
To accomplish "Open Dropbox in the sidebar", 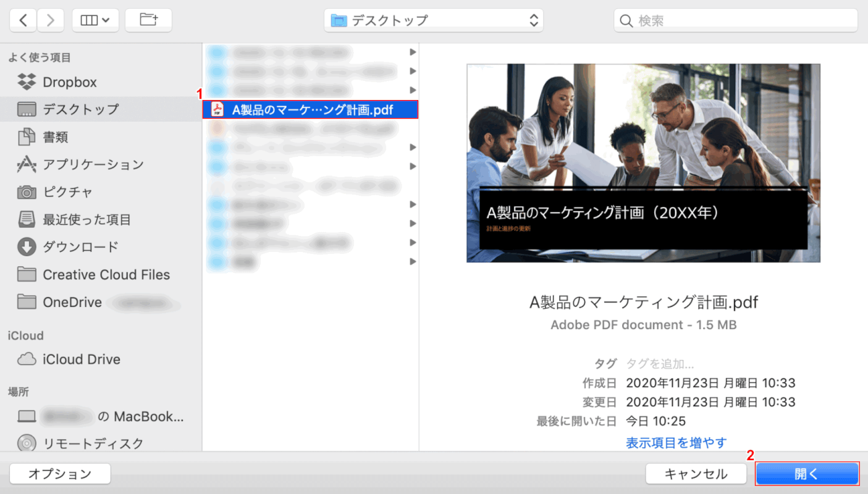I will (69, 82).
